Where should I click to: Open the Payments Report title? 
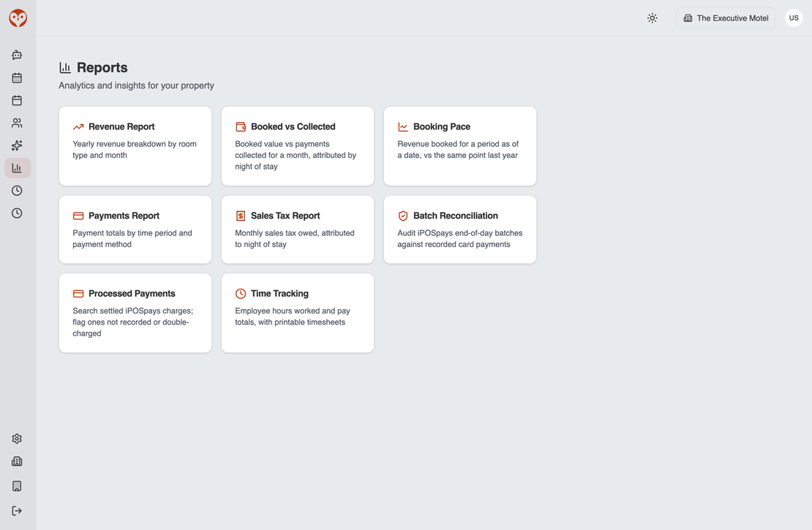[124, 216]
